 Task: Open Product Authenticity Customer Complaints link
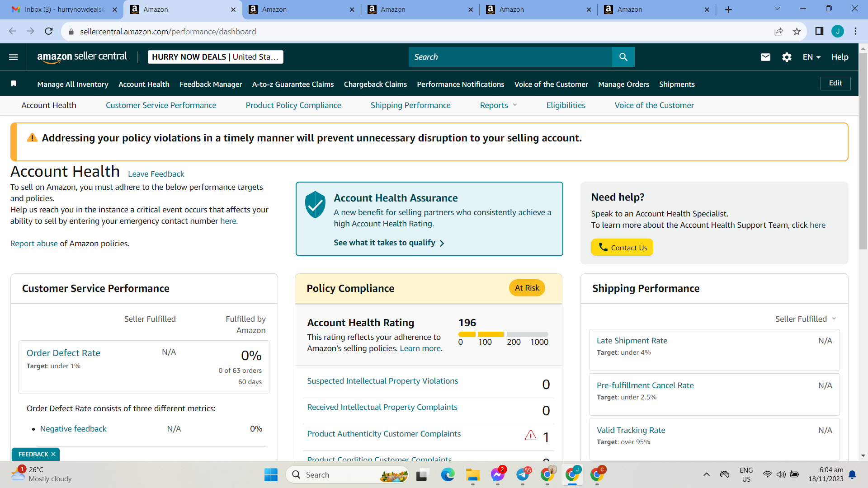[x=384, y=434]
